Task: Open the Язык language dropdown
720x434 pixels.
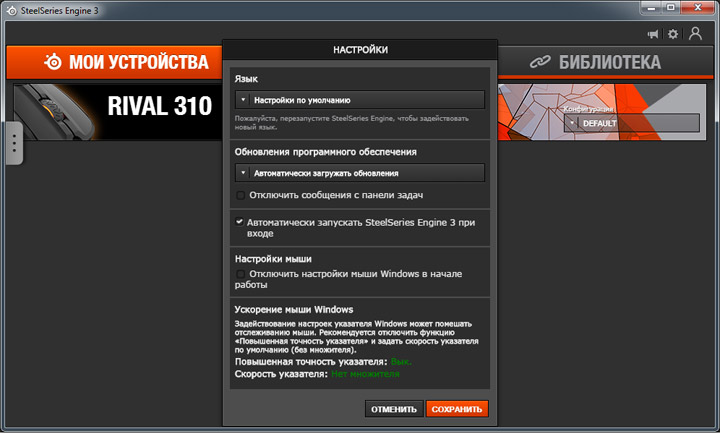Action: [x=360, y=100]
